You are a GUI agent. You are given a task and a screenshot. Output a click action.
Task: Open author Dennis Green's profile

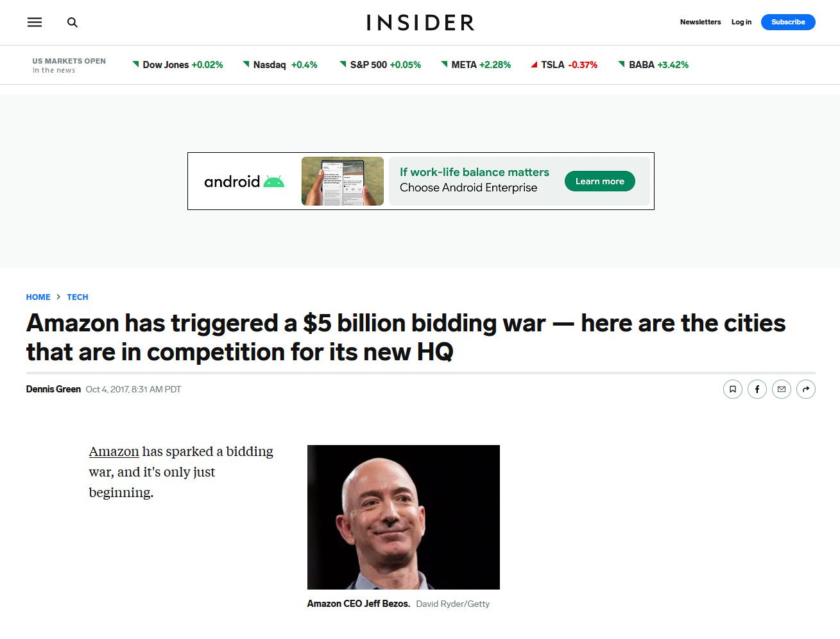(x=53, y=389)
